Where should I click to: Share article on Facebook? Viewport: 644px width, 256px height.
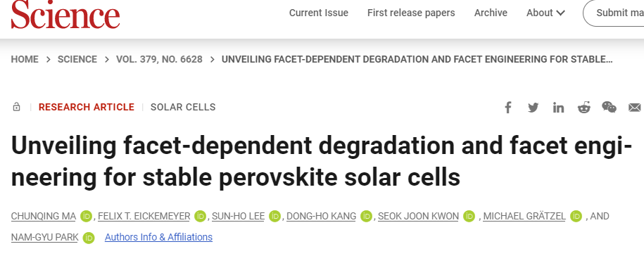508,108
